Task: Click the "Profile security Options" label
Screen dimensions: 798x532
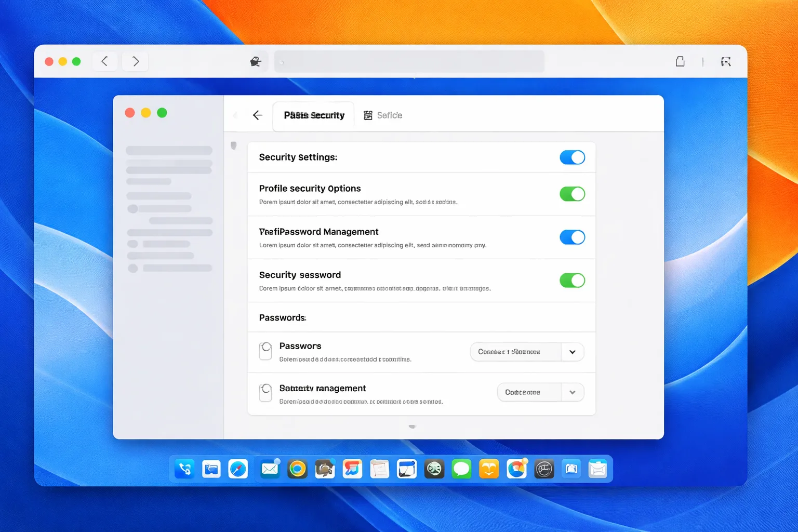Action: click(x=310, y=189)
